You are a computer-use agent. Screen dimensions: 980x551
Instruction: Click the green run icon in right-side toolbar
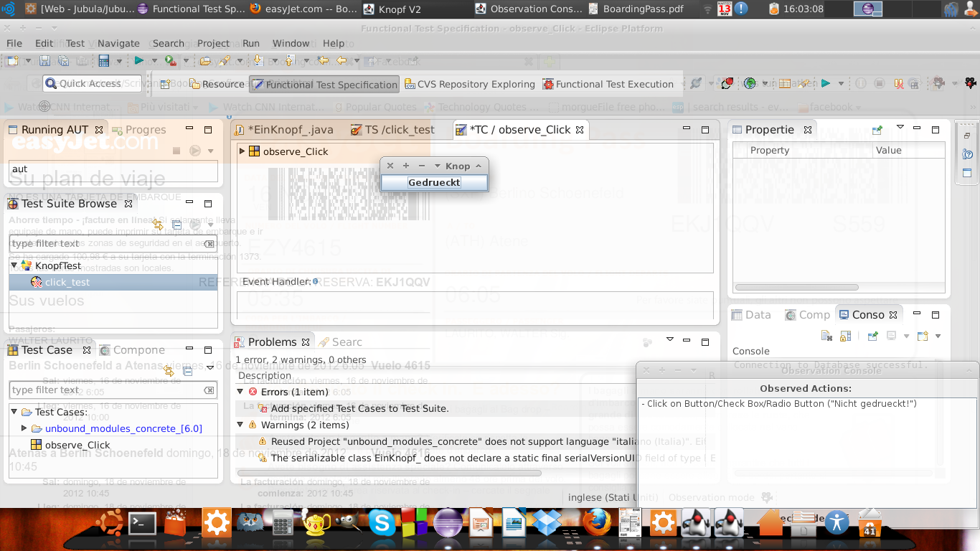[826, 84]
